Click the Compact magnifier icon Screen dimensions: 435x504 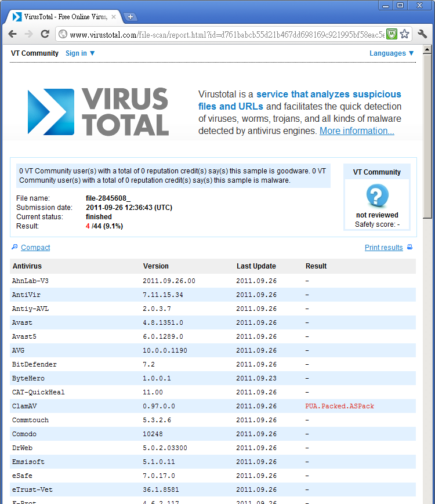pyautogui.click(x=14, y=247)
